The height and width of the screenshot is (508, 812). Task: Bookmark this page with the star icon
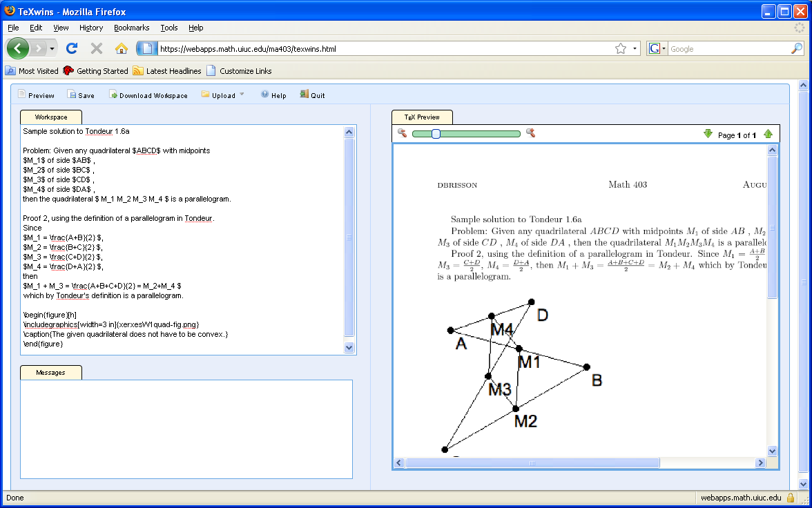pos(620,48)
